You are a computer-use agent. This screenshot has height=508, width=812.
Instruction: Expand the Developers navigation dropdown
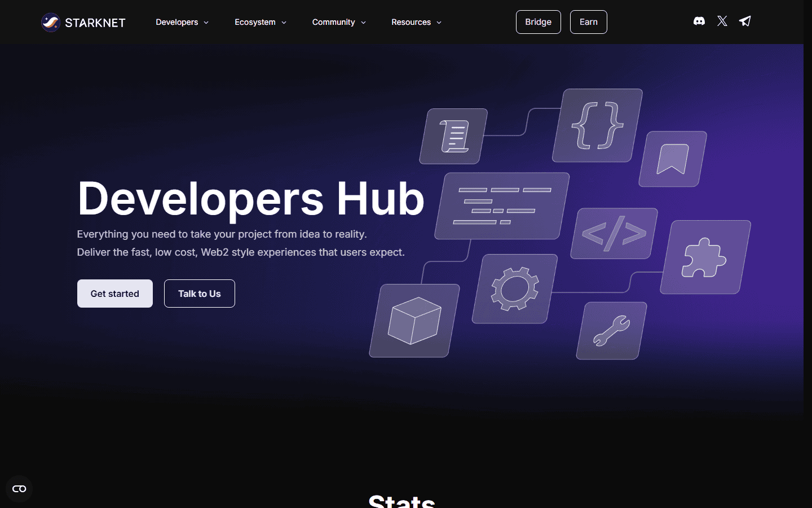pyautogui.click(x=182, y=22)
